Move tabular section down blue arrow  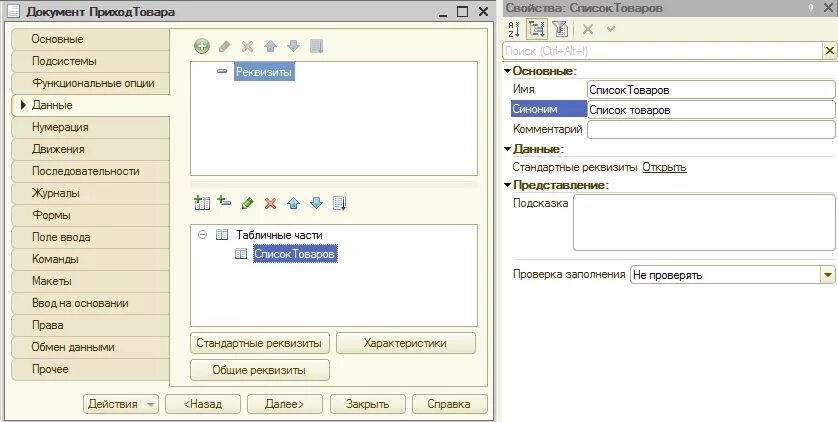point(316,203)
